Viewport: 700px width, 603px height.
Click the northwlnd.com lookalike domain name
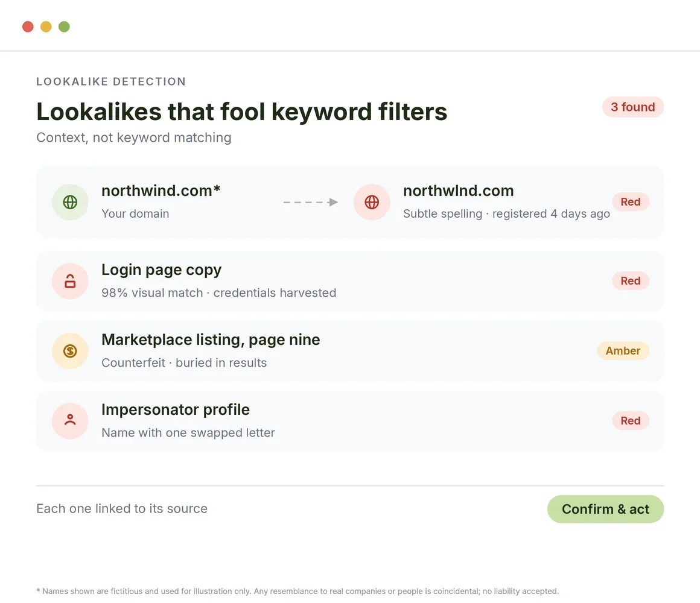459,191
